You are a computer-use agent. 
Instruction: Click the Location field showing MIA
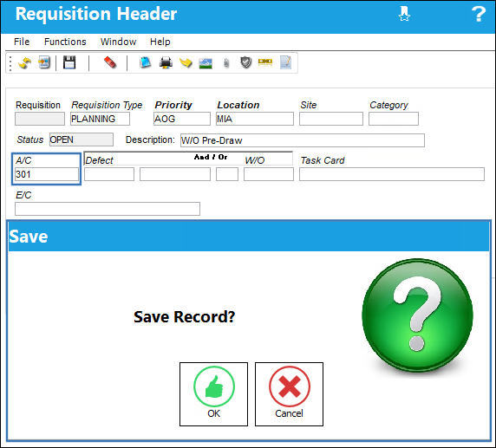pyautogui.click(x=255, y=119)
